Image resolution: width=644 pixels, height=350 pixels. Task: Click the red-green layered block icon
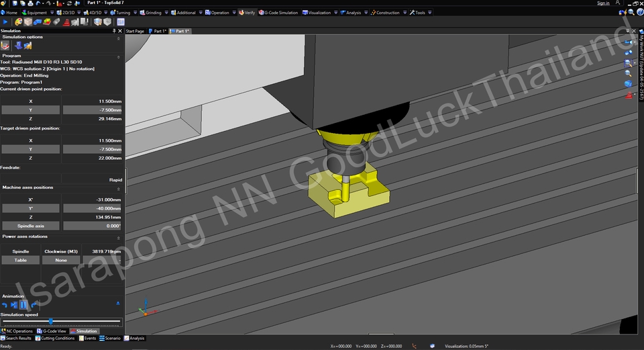tap(47, 21)
